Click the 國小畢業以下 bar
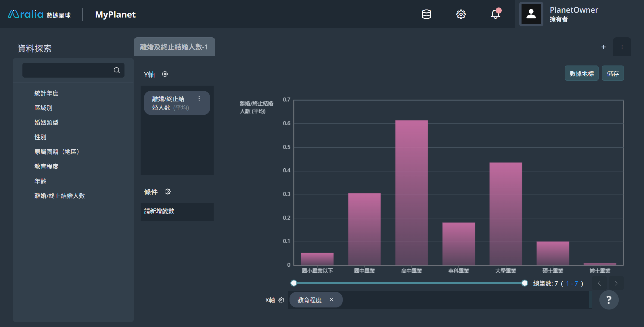Screen dimensions: 644x327 [317, 259]
